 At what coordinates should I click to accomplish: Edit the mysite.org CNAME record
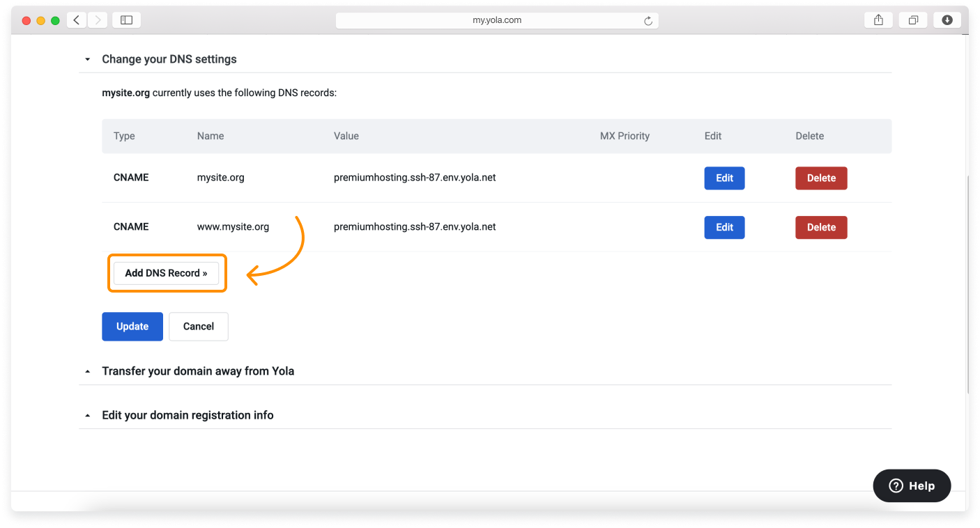[724, 178]
